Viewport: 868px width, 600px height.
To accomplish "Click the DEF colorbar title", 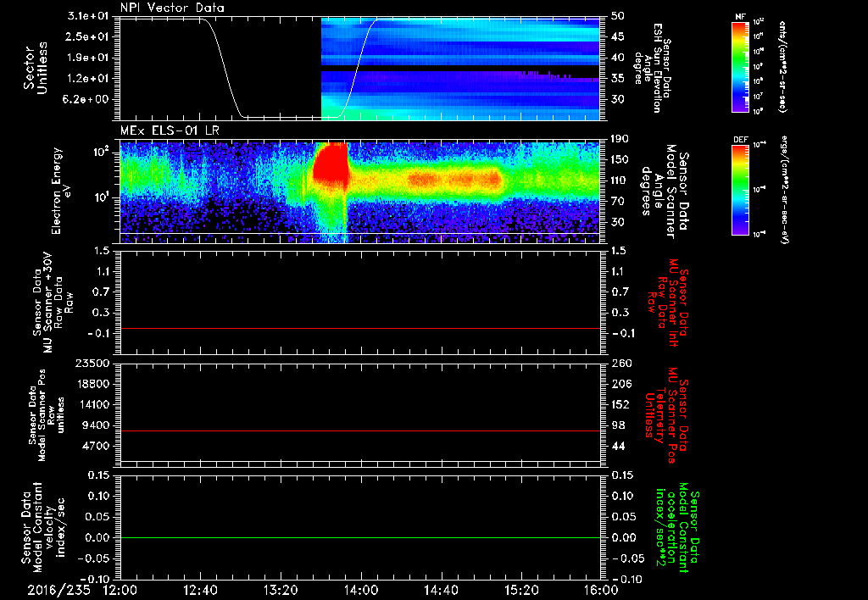I will (x=740, y=140).
